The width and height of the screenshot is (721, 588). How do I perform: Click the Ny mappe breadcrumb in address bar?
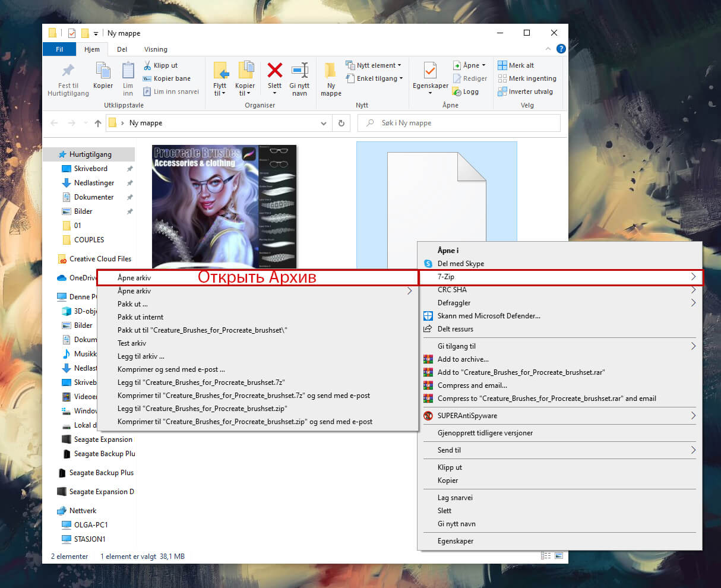pos(146,123)
